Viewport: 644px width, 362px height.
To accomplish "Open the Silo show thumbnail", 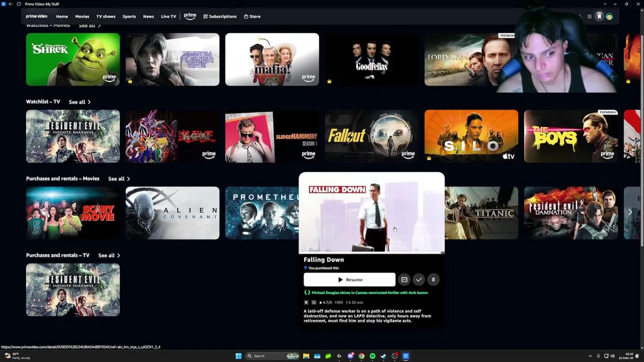I will point(471,136).
